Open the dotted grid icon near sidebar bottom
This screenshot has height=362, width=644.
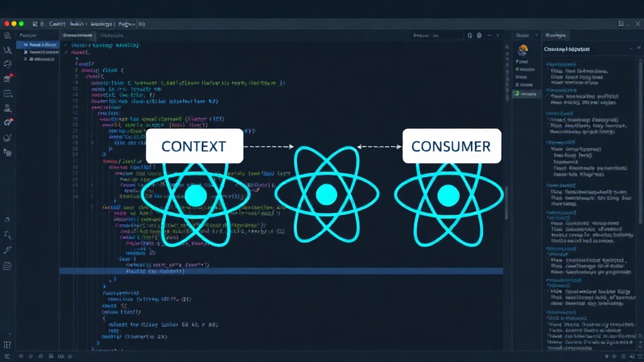[x=7, y=345]
